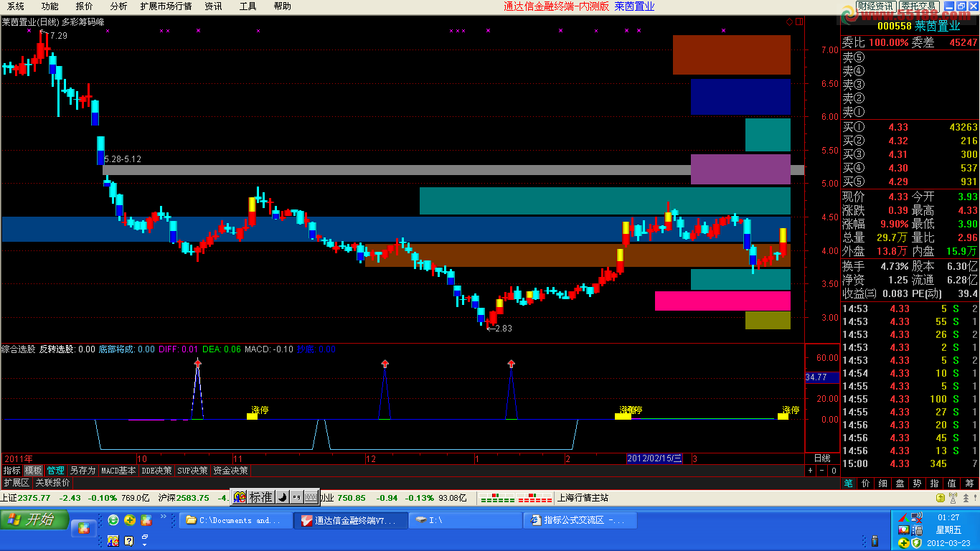Click the help question-mark quick launch icon
The image size is (980, 551).
[x=129, y=540]
